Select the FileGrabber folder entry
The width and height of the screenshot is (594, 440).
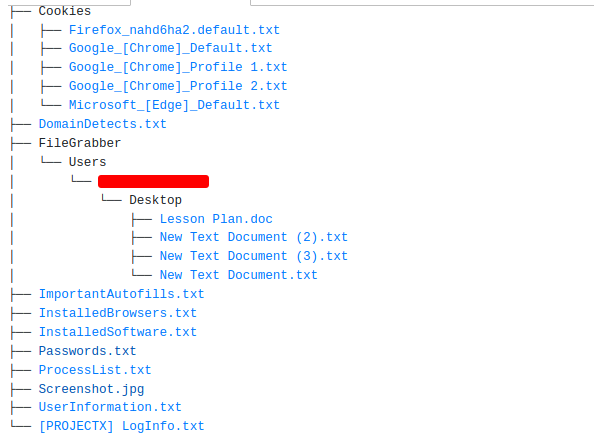80,143
